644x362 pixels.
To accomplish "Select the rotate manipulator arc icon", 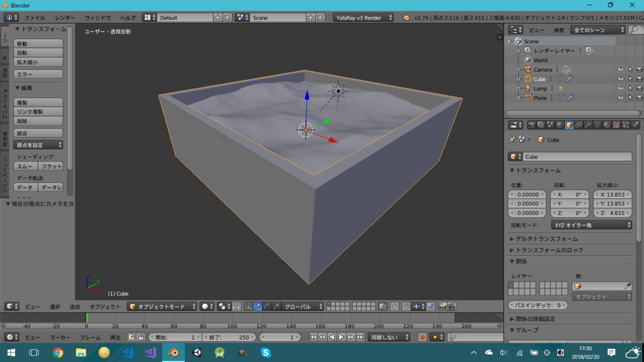I will coord(267,306).
